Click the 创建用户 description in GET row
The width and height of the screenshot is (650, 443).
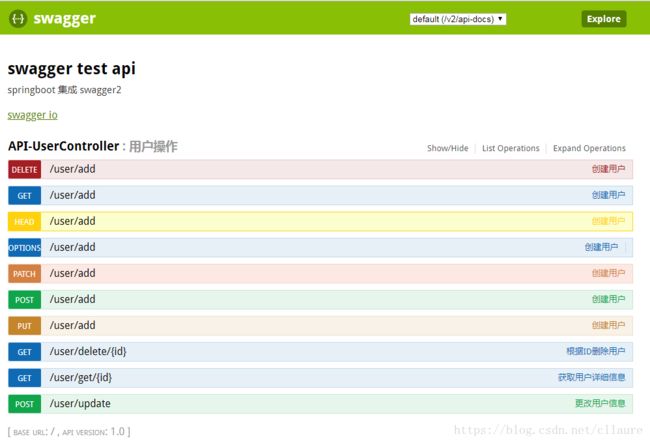tap(608, 195)
